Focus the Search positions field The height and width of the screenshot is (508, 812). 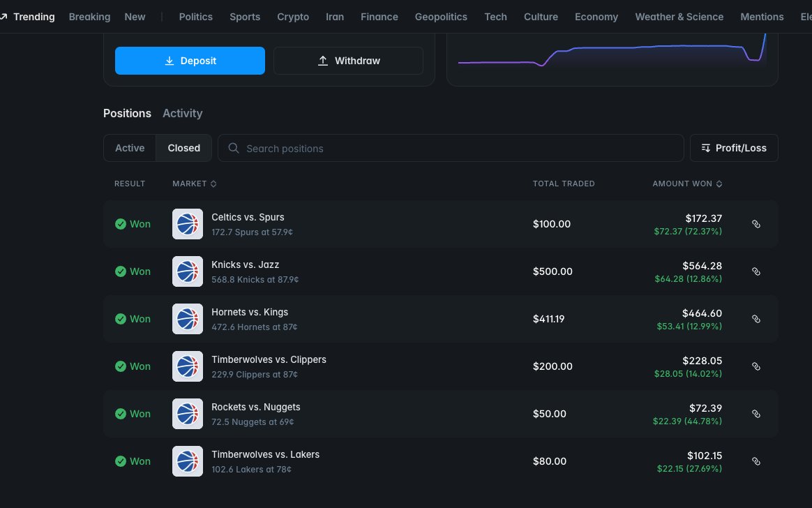(451, 148)
